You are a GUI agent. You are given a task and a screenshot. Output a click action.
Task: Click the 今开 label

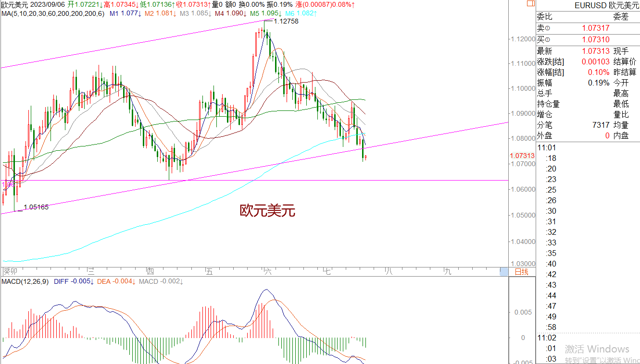coord(621,83)
